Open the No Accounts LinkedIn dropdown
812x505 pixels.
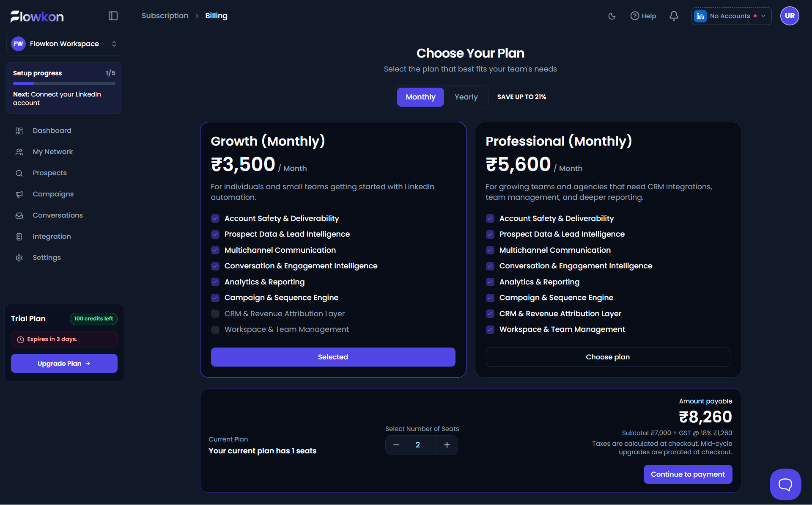click(x=731, y=16)
